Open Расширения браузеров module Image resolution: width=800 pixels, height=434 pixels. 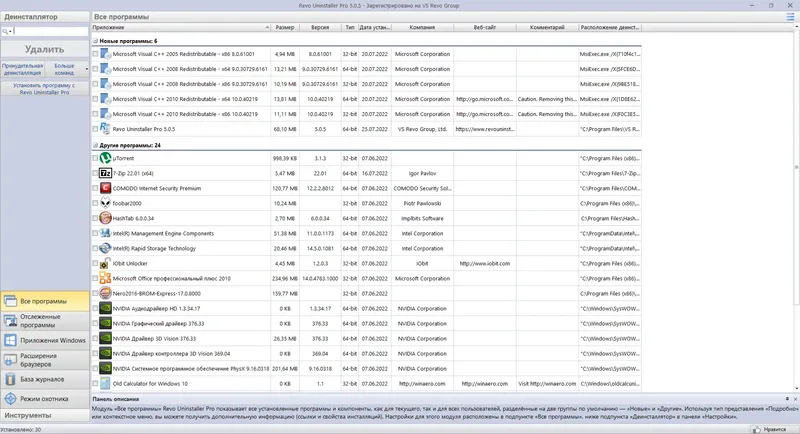click(45, 360)
